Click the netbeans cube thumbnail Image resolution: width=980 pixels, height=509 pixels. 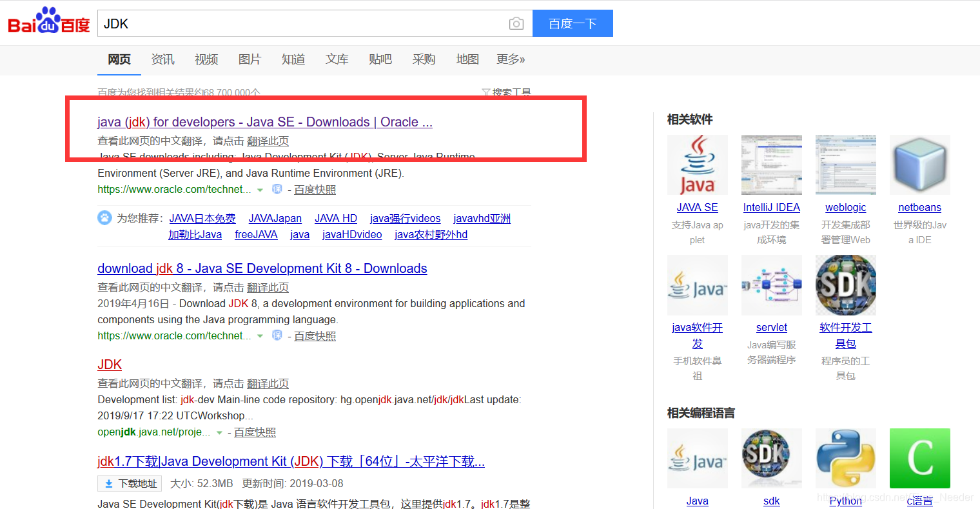click(x=920, y=165)
